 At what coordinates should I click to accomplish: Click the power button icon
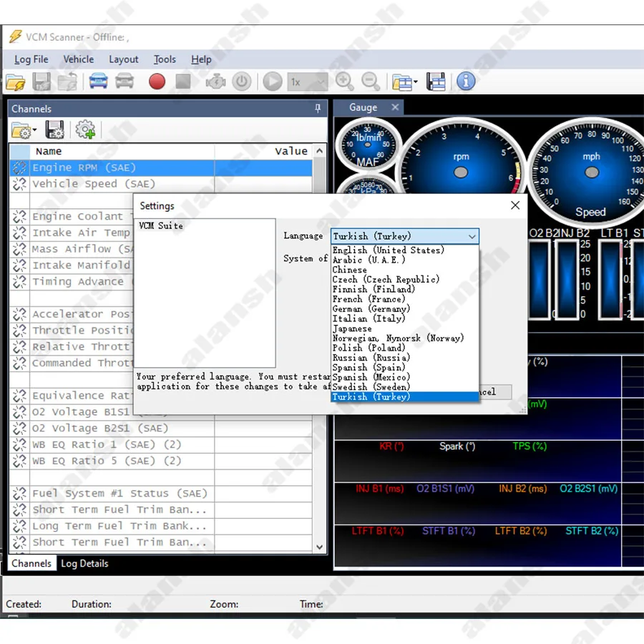click(242, 82)
